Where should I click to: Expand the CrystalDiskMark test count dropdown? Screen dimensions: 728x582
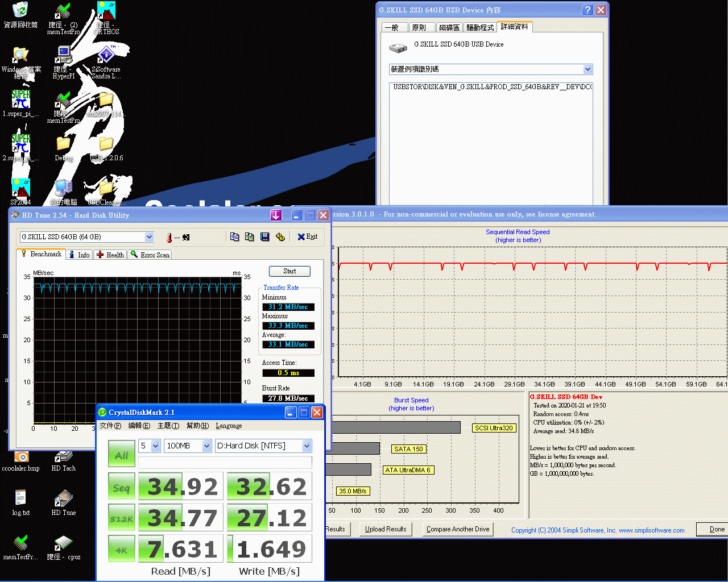click(156, 446)
